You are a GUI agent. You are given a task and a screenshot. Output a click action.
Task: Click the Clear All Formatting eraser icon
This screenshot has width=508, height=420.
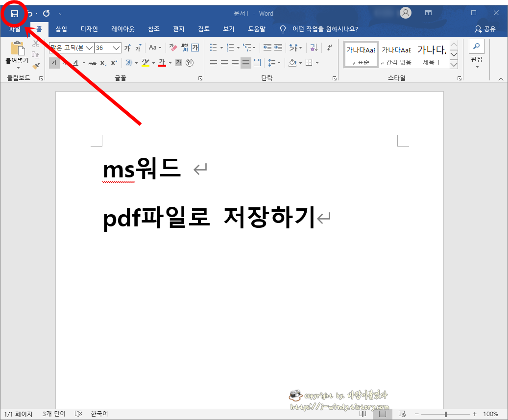tap(173, 48)
